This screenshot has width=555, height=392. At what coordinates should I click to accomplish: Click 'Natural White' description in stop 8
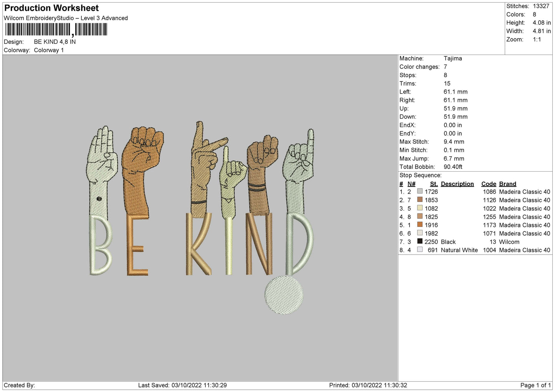pyautogui.click(x=459, y=250)
